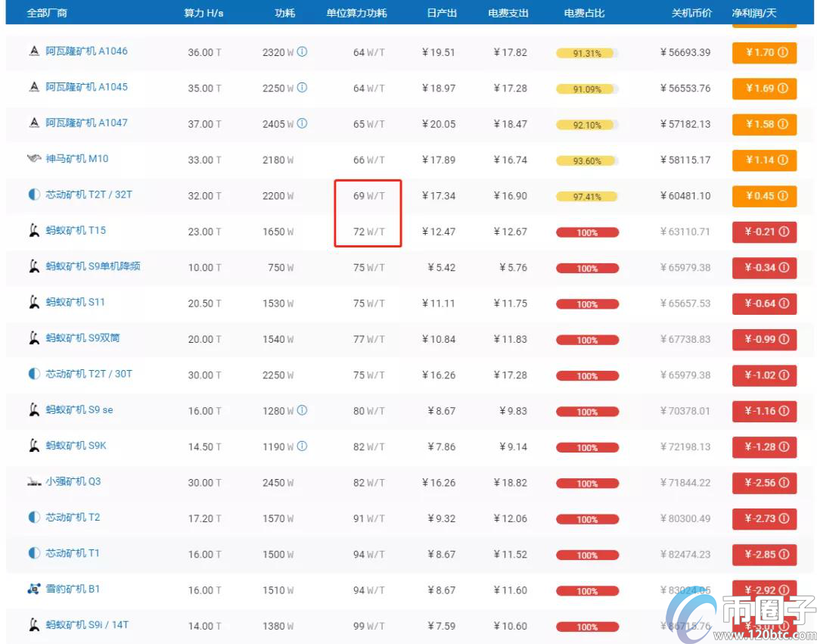The width and height of the screenshot is (817, 644).
Task: Open the 阿瓦隆矿机 A1045 miner link
Action: [86, 87]
